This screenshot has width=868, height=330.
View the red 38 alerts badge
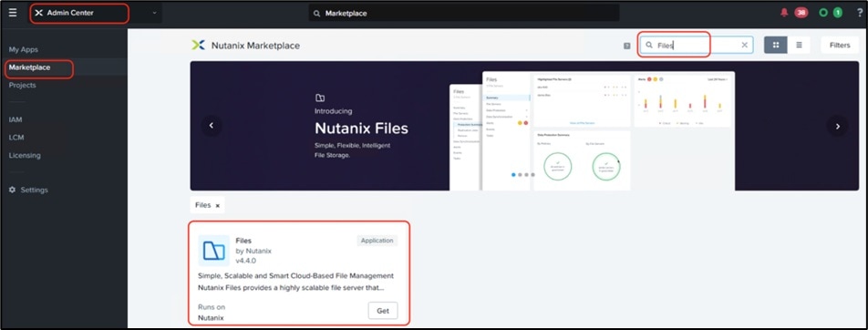tap(801, 13)
